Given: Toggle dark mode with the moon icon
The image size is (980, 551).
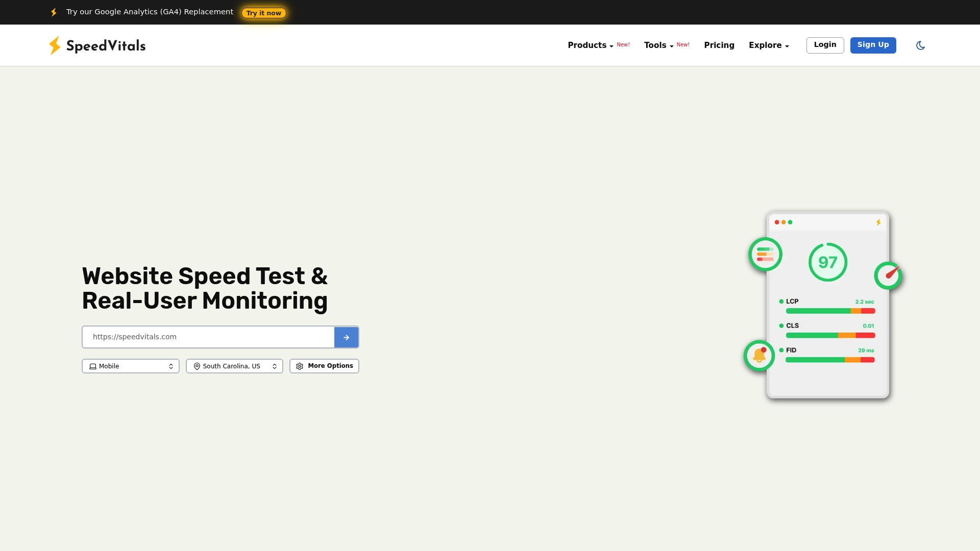Looking at the screenshot, I should (x=920, y=45).
